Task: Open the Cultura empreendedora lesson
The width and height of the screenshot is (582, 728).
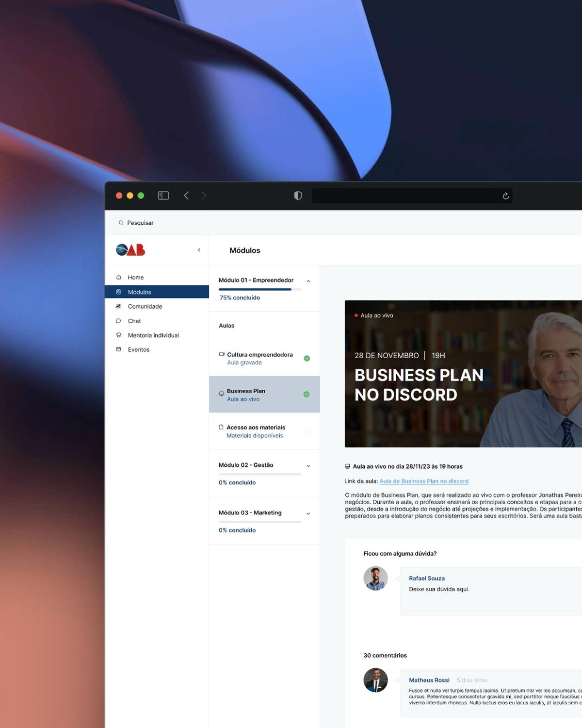Action: [x=264, y=358]
